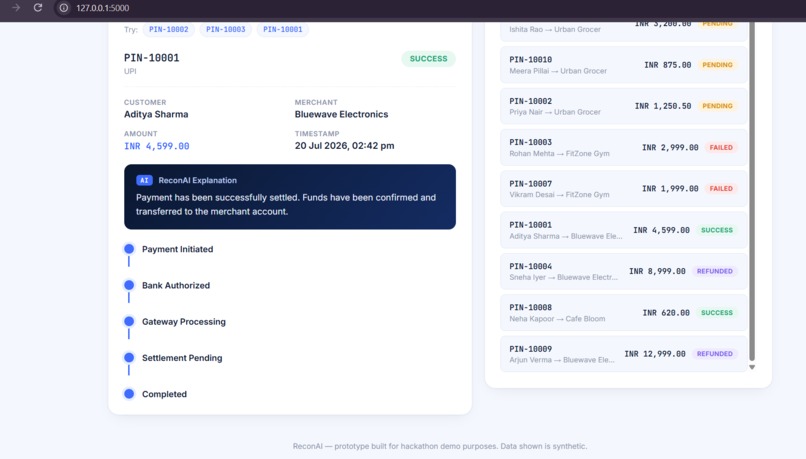Click the SUCCESS badge on the PIN-10001 detail card
Viewport: 806px width, 459px height.
[428, 59]
